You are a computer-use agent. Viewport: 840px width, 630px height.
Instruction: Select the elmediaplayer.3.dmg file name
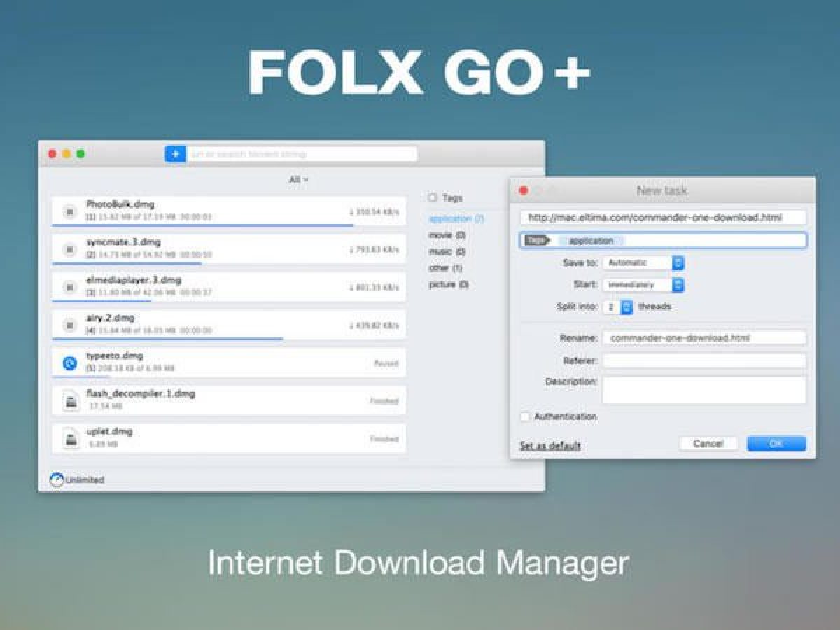133,280
